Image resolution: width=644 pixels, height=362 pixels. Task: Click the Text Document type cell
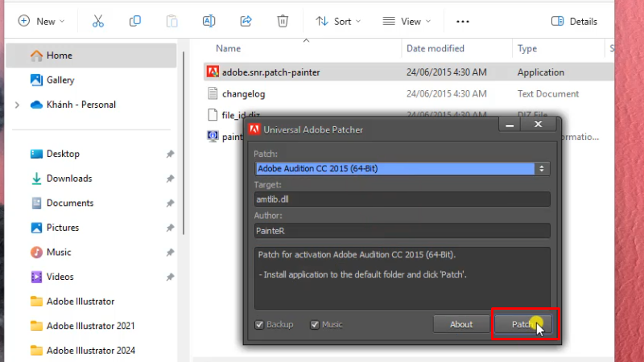(x=548, y=94)
